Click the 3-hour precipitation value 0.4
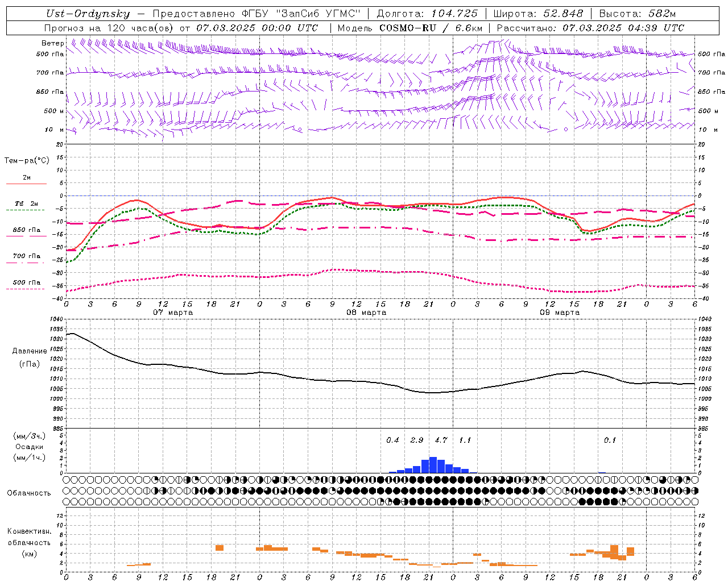 click(392, 440)
